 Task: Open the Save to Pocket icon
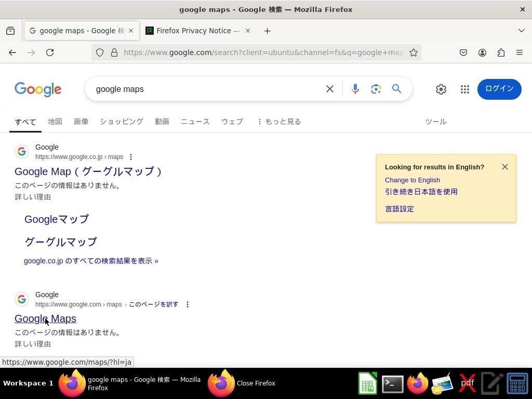(x=463, y=52)
